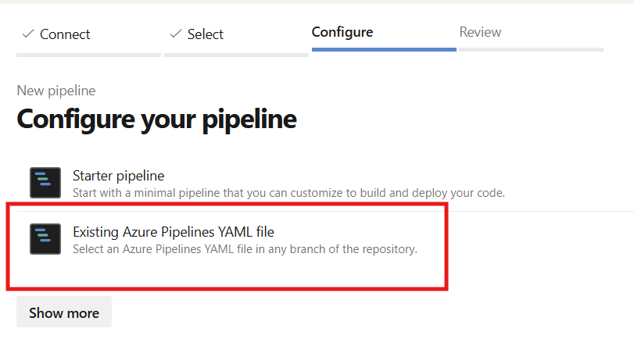Viewport: 634px width, 364px height.
Task: Jump to the Review step
Action: click(480, 32)
